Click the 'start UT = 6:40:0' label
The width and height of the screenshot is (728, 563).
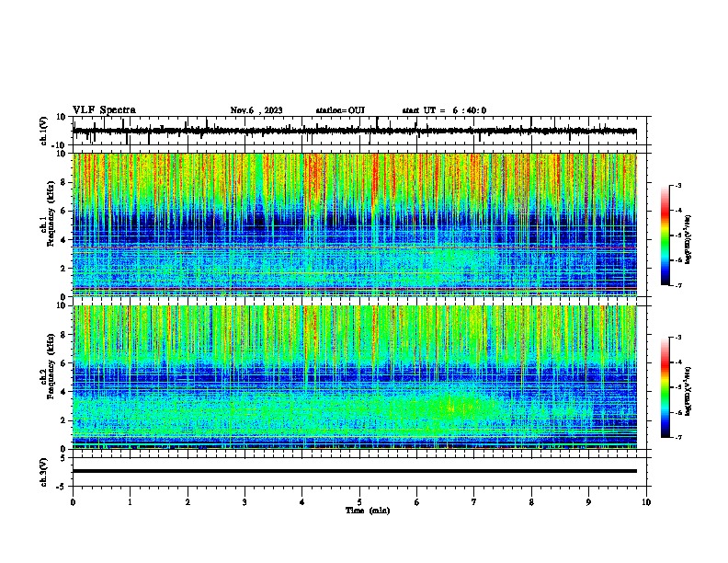(444, 110)
